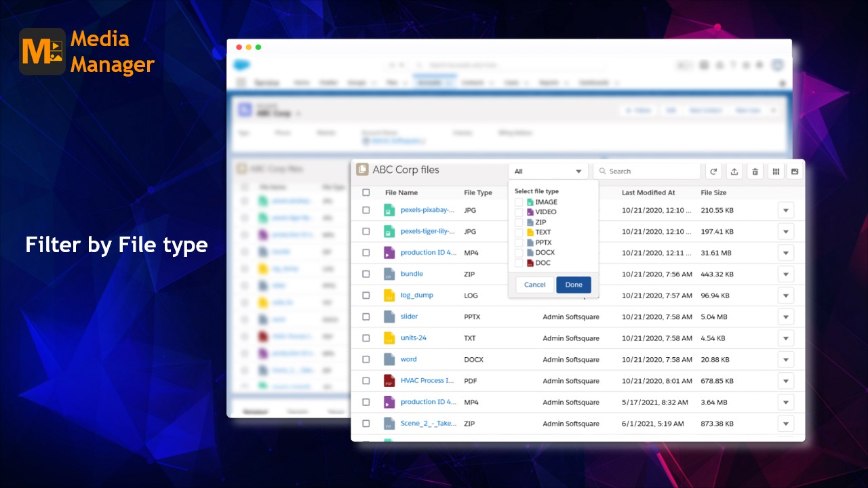868x488 pixels.
Task: Open the upload files icon
Action: tap(734, 171)
